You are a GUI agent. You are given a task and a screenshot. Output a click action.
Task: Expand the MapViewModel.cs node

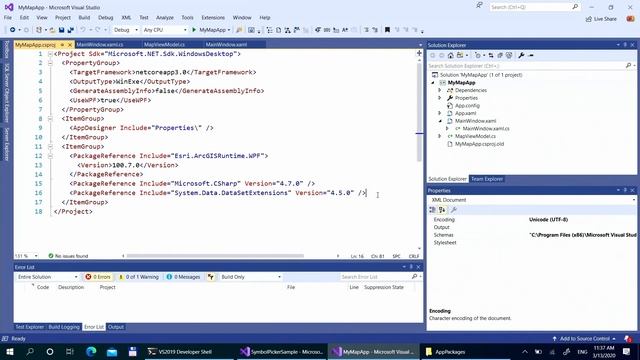(440, 136)
